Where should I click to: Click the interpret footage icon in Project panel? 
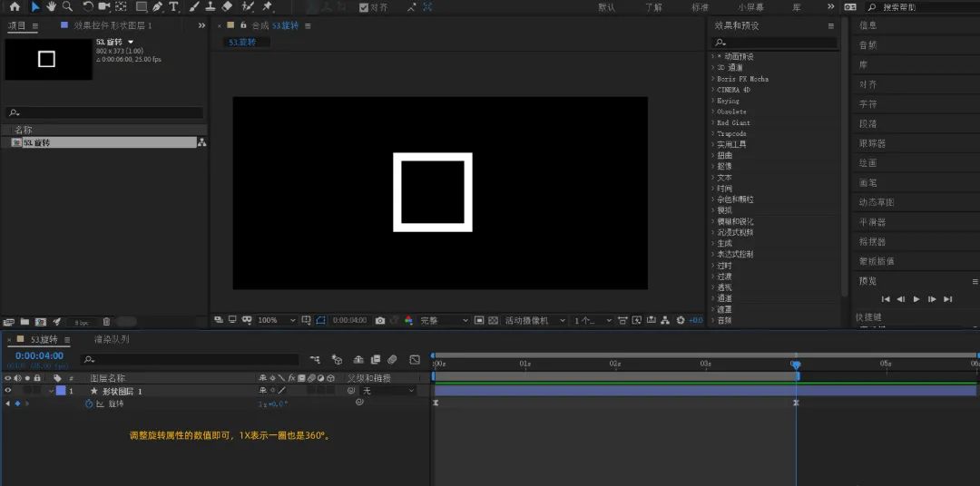pyautogui.click(x=9, y=322)
